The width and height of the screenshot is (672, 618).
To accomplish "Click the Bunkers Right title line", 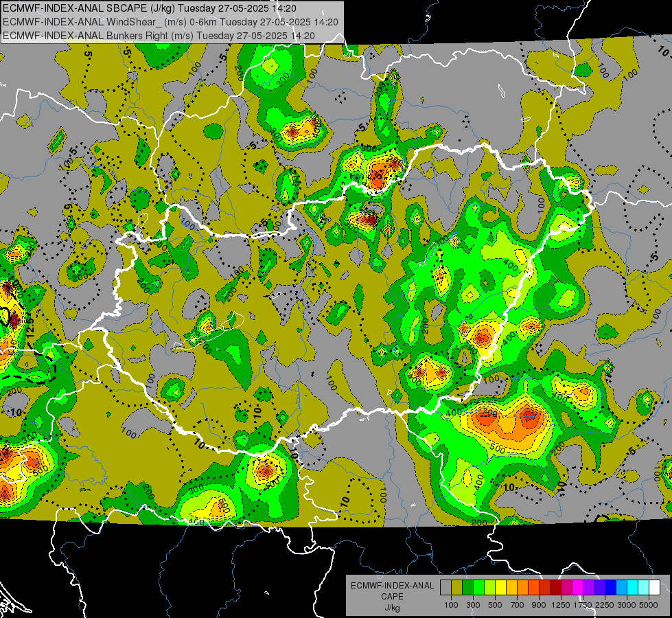I will coord(159,36).
